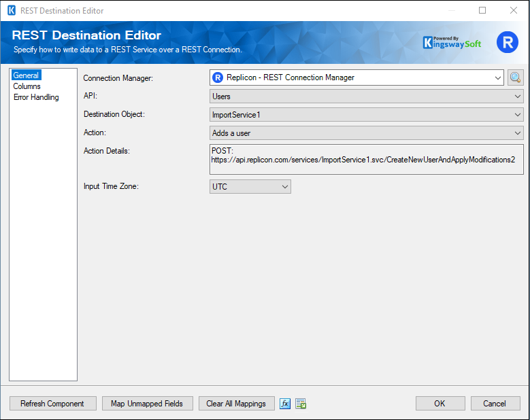Open the Connection Manager dropdown
Screen dimensions: 530x420
[x=357, y=77]
